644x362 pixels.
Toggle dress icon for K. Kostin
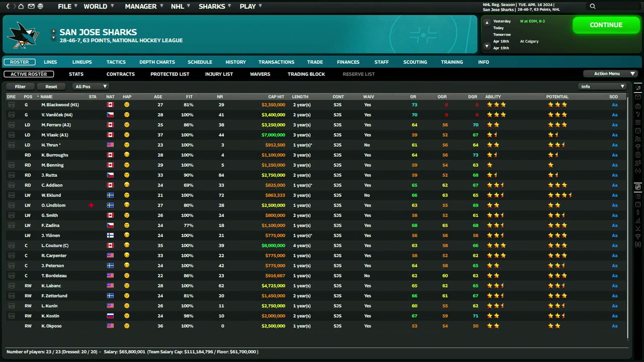(x=12, y=316)
